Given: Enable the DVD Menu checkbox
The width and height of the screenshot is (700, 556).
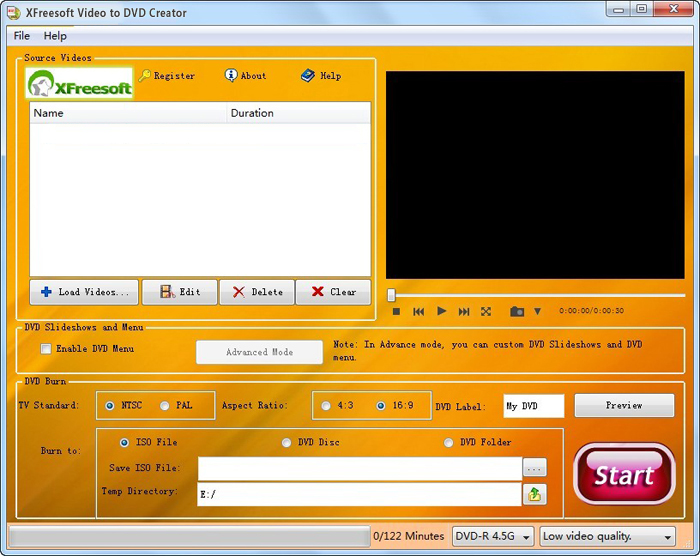Looking at the screenshot, I should 46,349.
